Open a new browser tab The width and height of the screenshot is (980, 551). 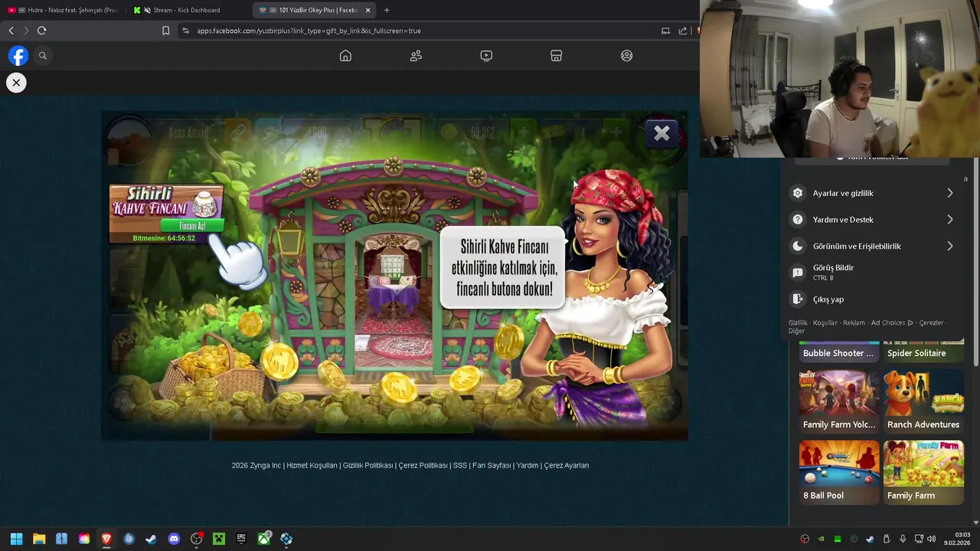[387, 10]
